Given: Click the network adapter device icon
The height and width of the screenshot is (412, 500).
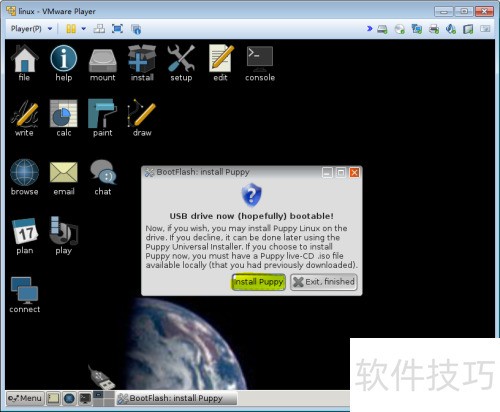Looking at the screenshot, I should [x=417, y=29].
